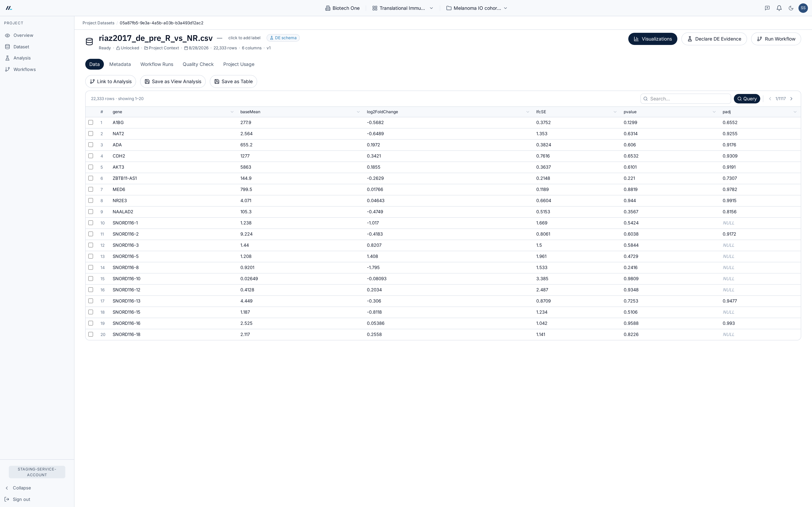Switch to the Quality Check tab
This screenshot has width=812, height=507.
(198, 64)
